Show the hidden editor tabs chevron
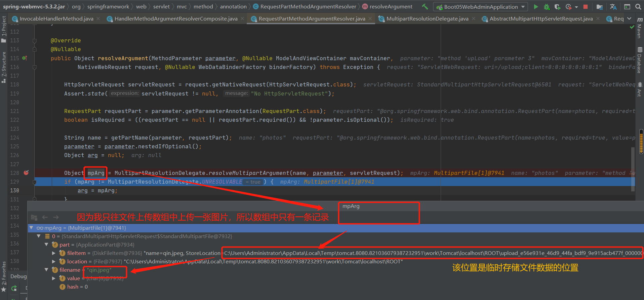Viewport: 644px width, 300px height. [629, 18]
